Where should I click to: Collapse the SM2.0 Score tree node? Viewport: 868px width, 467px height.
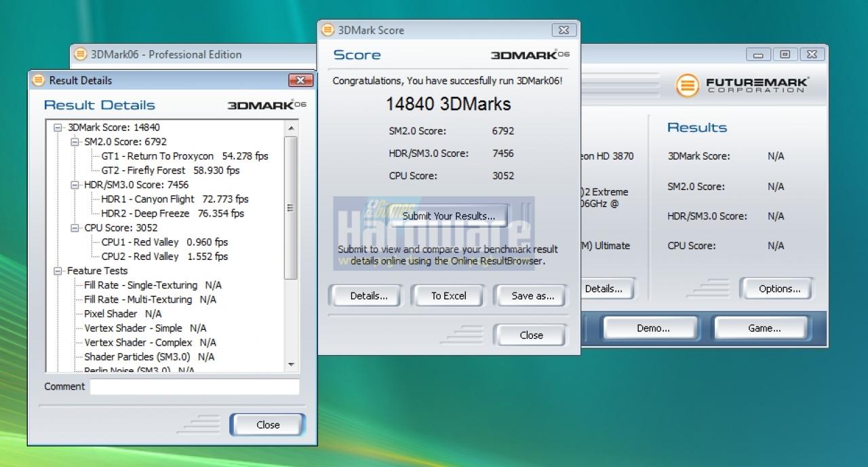tap(75, 142)
